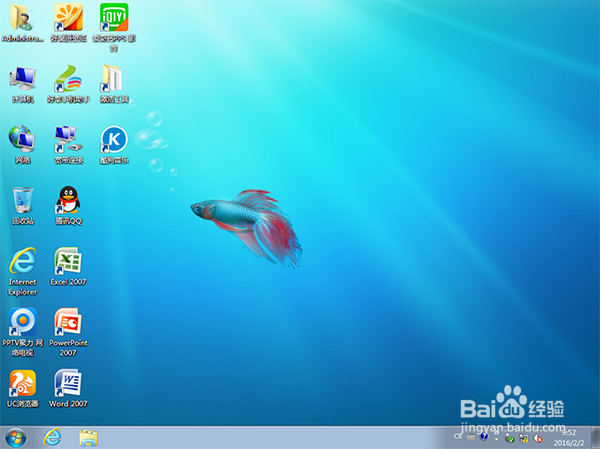Launch UC Browser shortcut
This screenshot has height=449, width=600.
[23, 388]
